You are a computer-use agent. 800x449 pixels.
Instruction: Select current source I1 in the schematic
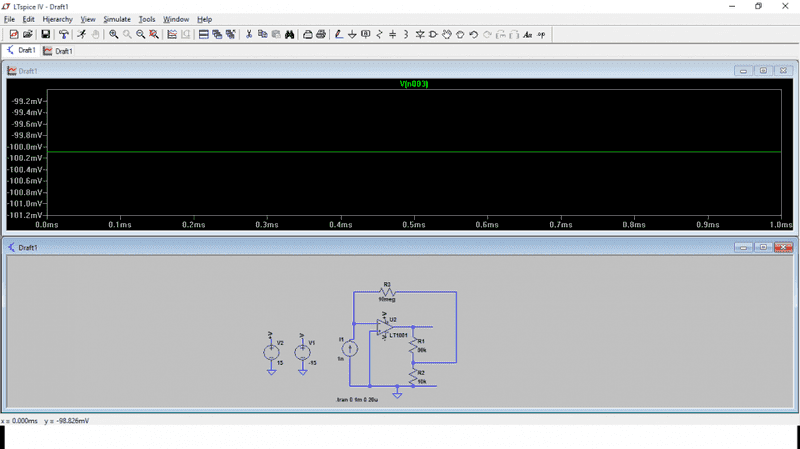click(349, 349)
